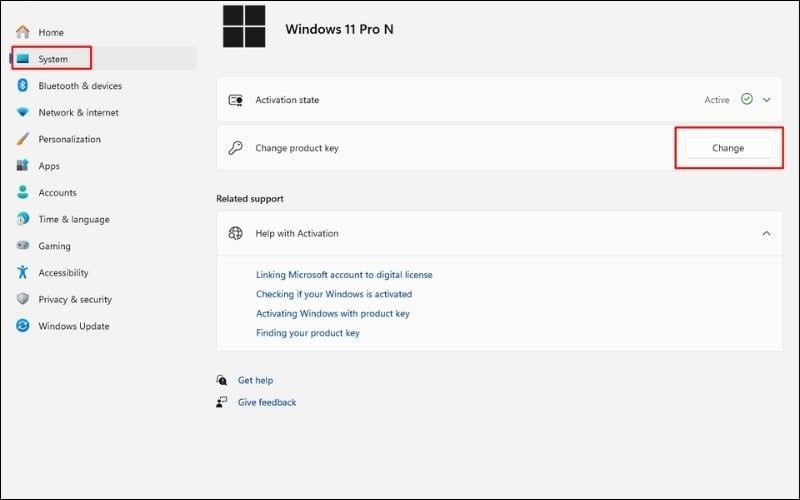
Task: Click the Change product key label
Action: point(297,148)
